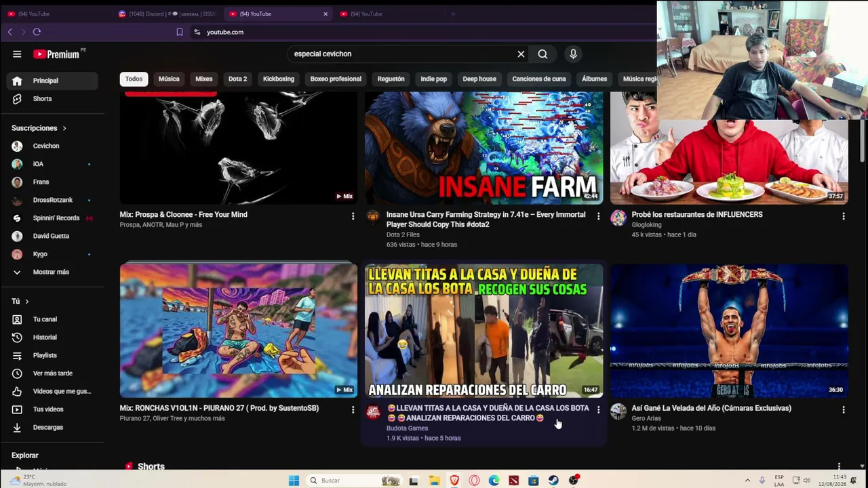
Task: Open options for Probé los restaurantes video
Action: click(844, 216)
